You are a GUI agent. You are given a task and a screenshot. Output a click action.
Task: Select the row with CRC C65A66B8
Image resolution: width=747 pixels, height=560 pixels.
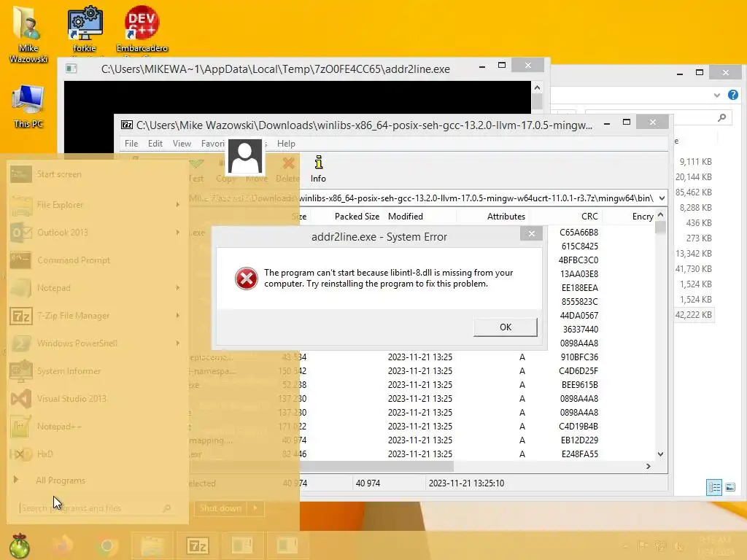tap(578, 233)
